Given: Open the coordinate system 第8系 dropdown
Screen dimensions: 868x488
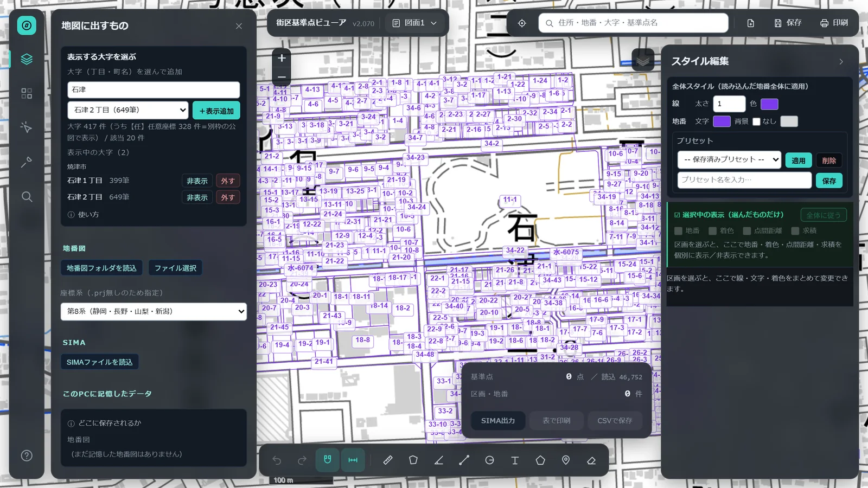Looking at the screenshot, I should (x=154, y=311).
